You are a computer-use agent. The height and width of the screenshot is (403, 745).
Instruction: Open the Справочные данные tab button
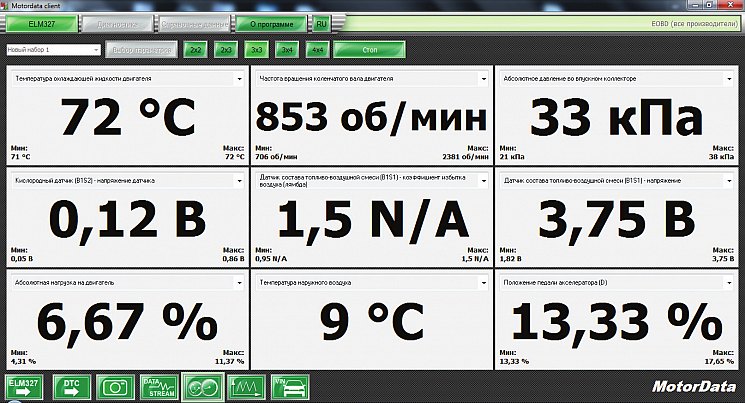click(195, 24)
